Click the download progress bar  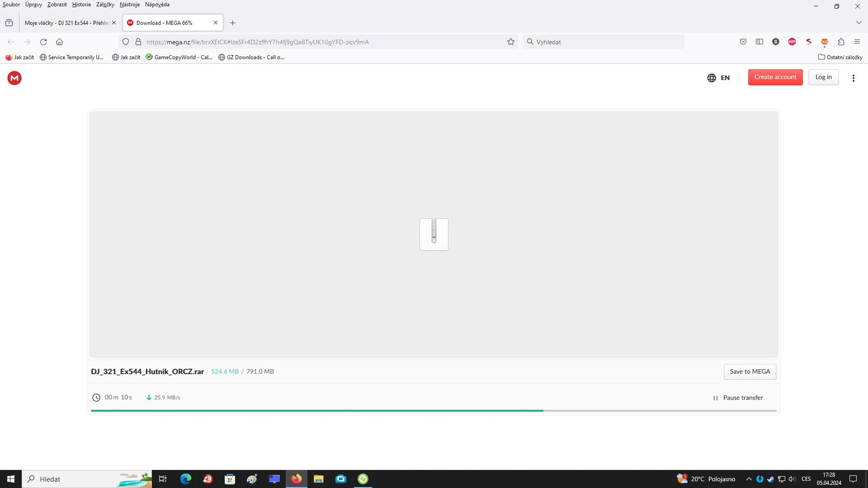433,410
